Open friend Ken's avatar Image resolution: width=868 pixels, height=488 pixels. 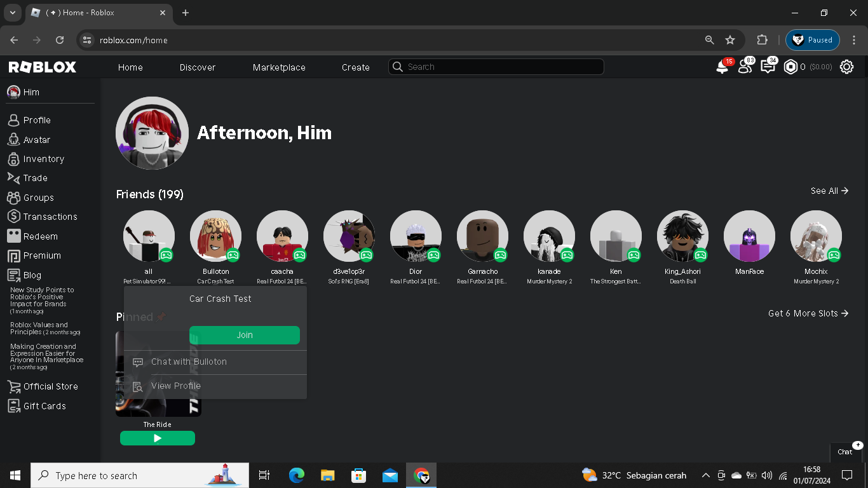click(x=616, y=236)
